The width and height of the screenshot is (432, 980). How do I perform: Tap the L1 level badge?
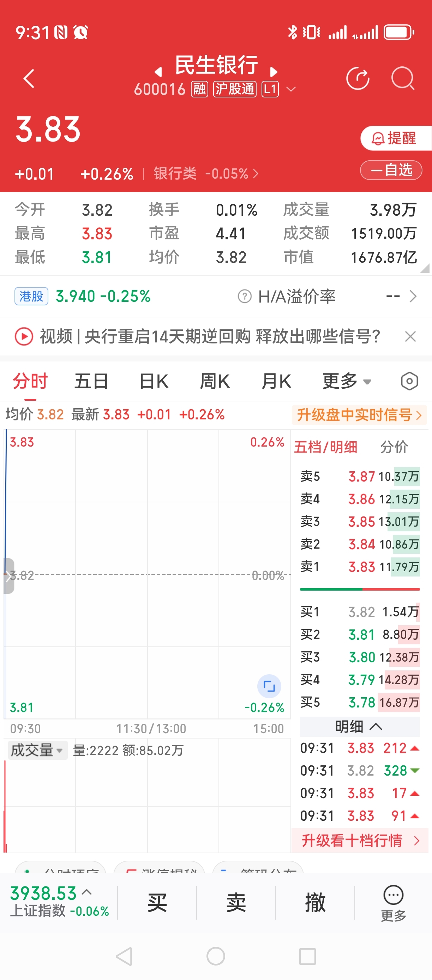(270, 89)
